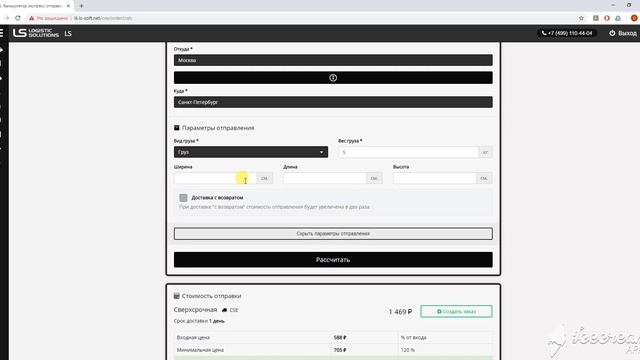Click the 1 469 ₽ price text
Image resolution: width=640 pixels, height=360 pixels.
(x=400, y=312)
